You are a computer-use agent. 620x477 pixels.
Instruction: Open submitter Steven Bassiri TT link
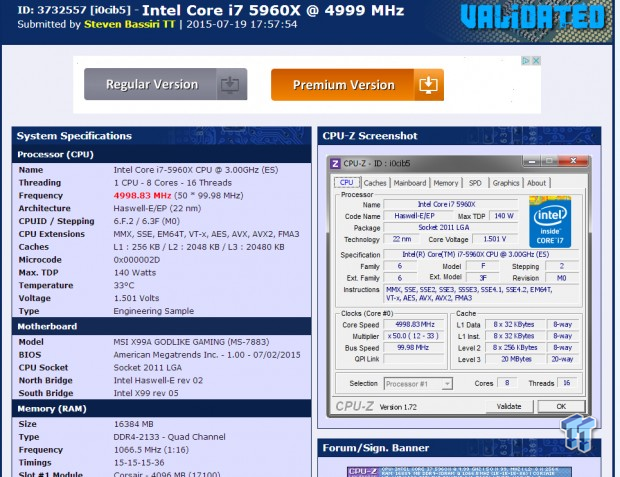click(x=129, y=25)
